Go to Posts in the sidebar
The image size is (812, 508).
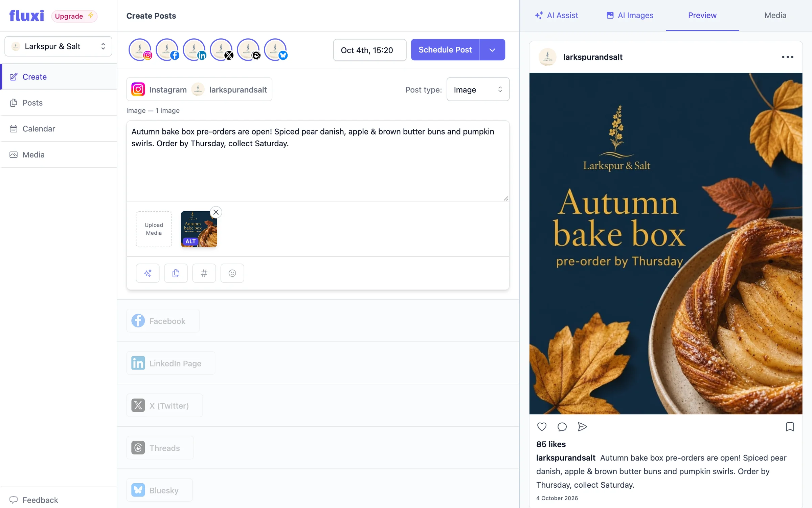[59, 103]
